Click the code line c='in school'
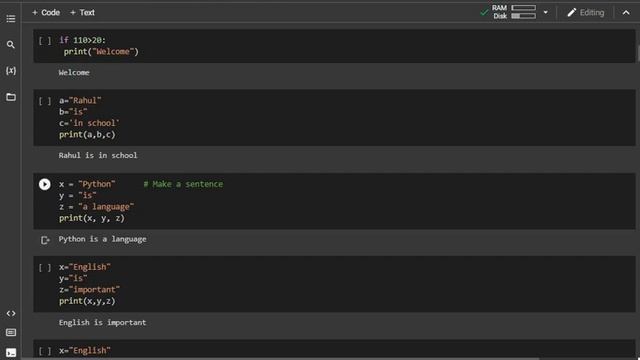Screen dimensions: 640x360 pyautogui.click(x=89, y=123)
